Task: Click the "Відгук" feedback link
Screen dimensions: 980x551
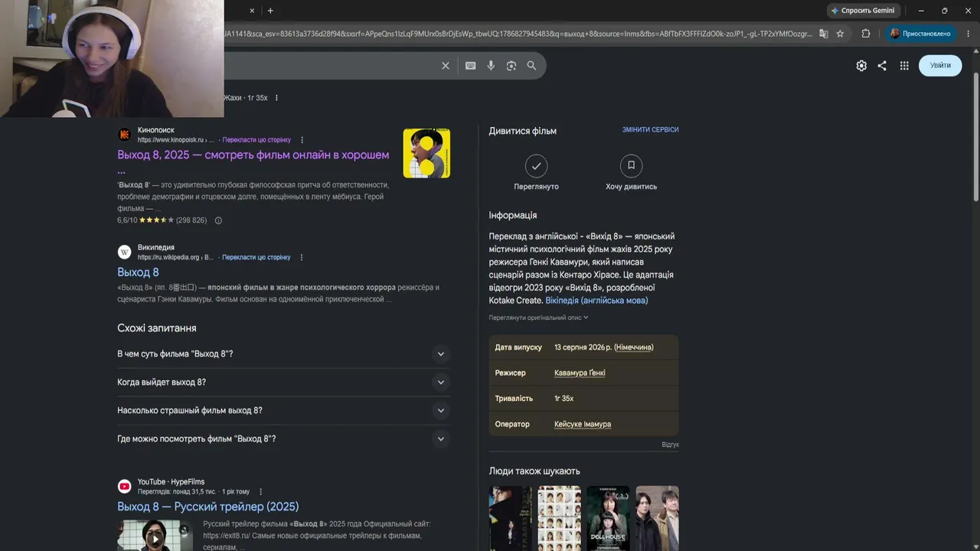Action: 670,445
